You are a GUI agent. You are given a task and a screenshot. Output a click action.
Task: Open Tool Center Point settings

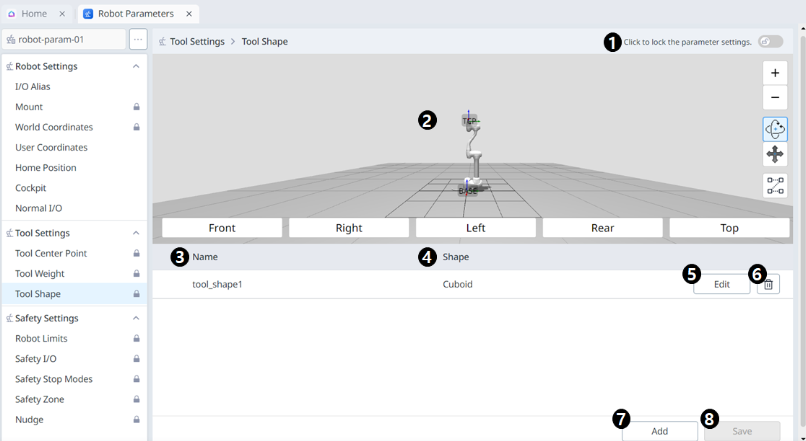[x=51, y=253]
